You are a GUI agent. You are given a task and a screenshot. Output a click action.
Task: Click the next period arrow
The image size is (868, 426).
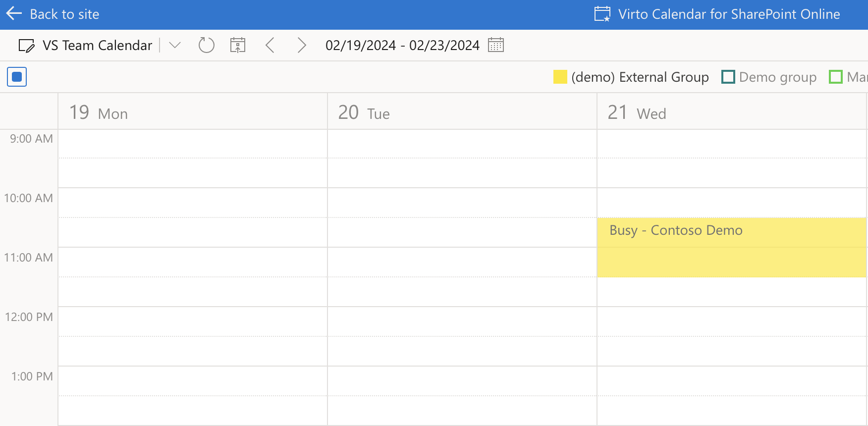click(x=302, y=45)
